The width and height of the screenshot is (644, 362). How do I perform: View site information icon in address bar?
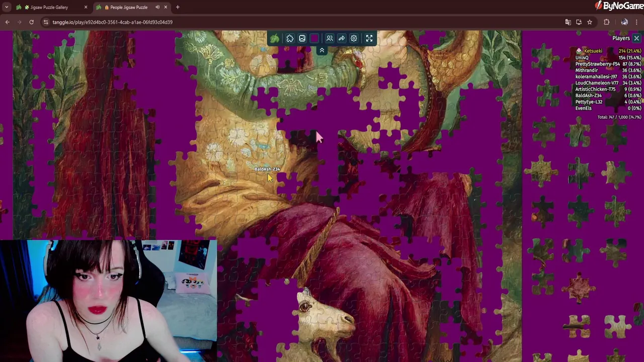pos(46,22)
